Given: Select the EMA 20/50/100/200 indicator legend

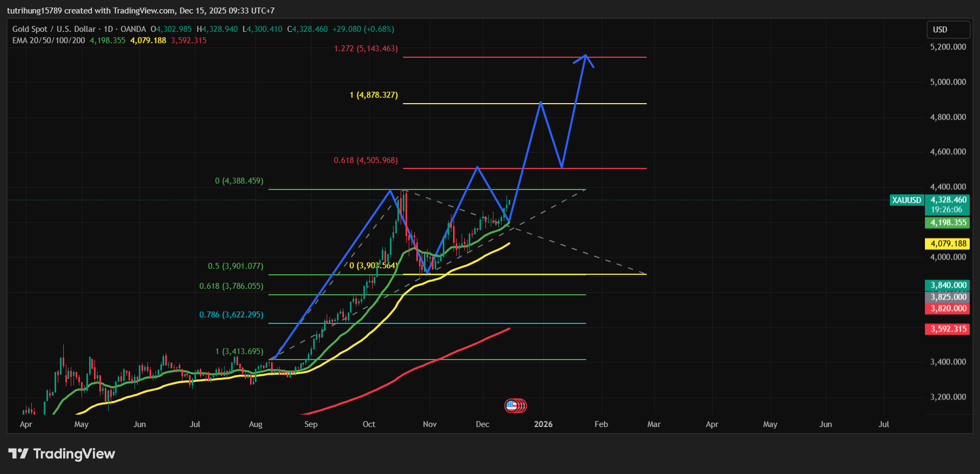Looking at the screenshot, I should pyautogui.click(x=49, y=40).
